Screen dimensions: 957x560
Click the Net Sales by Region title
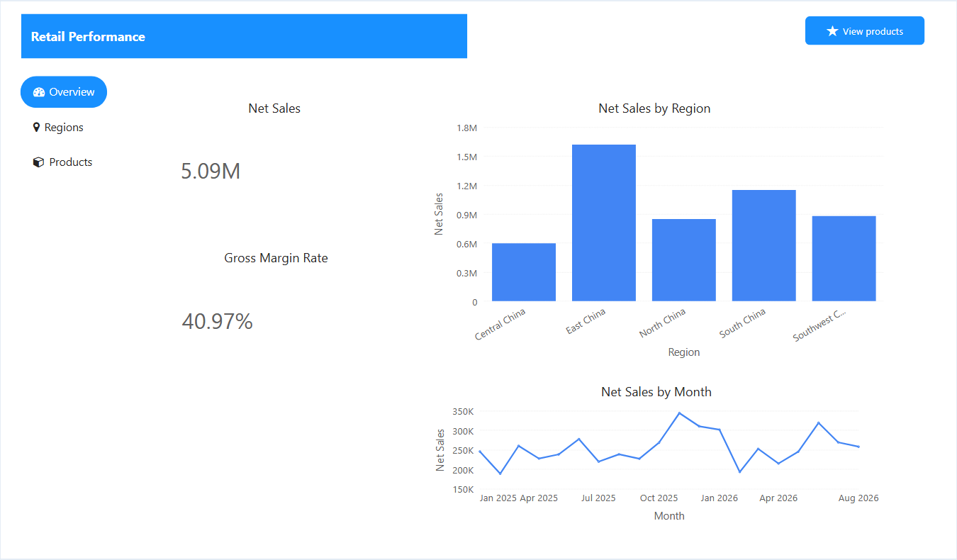point(654,108)
